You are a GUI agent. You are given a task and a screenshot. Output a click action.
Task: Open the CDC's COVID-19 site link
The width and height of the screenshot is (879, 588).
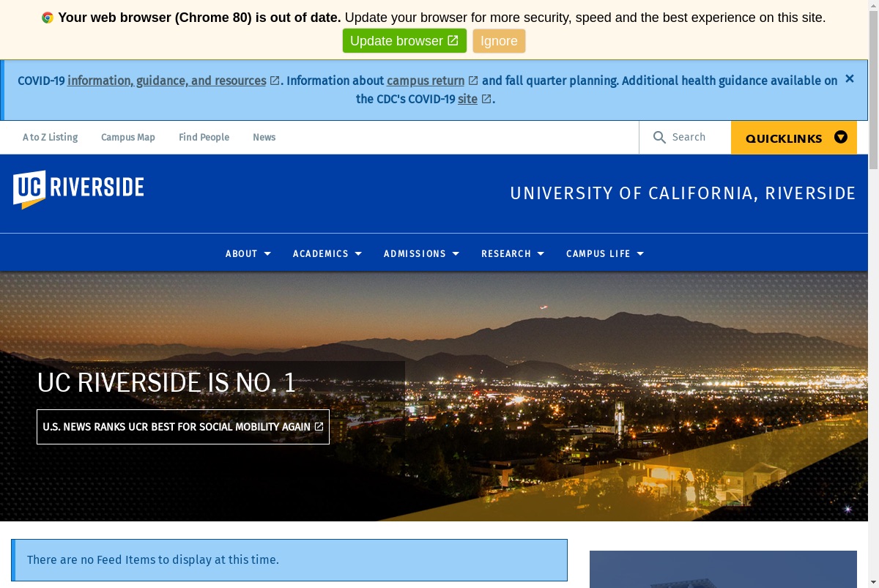(x=467, y=99)
